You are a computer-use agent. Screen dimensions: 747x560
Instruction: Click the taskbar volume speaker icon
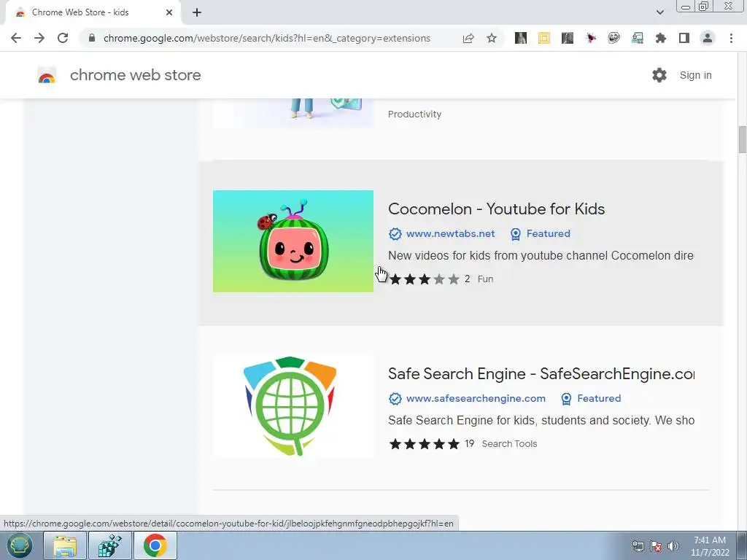[x=673, y=546]
